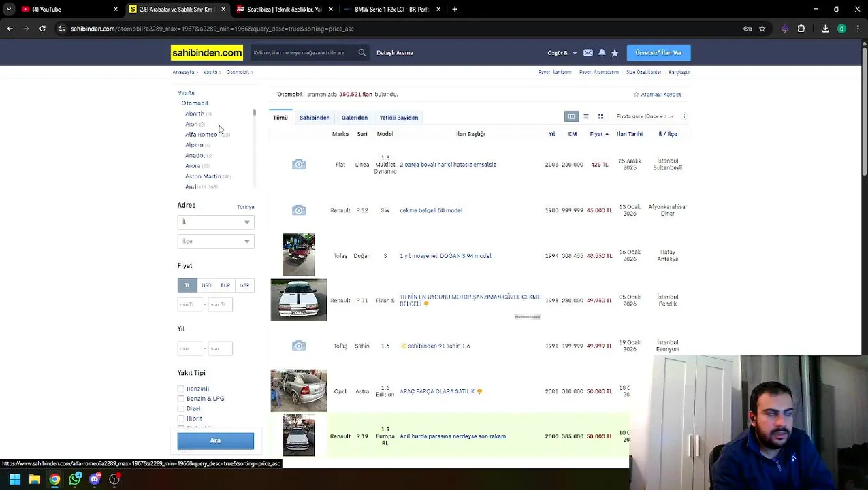Open tab search chevron in browser

[9, 10]
